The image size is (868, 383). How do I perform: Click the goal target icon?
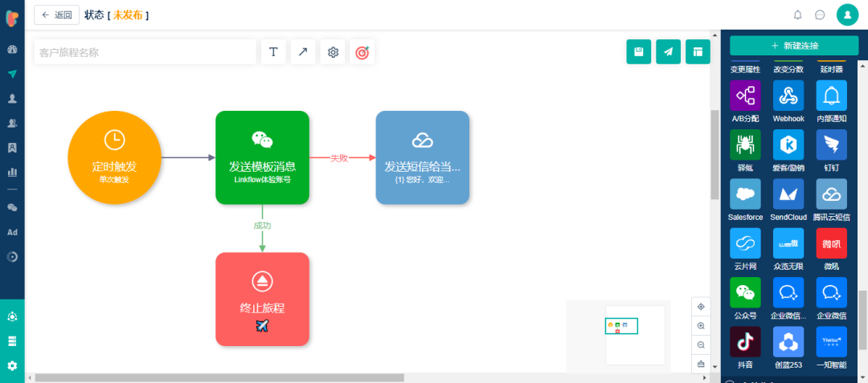(x=362, y=52)
